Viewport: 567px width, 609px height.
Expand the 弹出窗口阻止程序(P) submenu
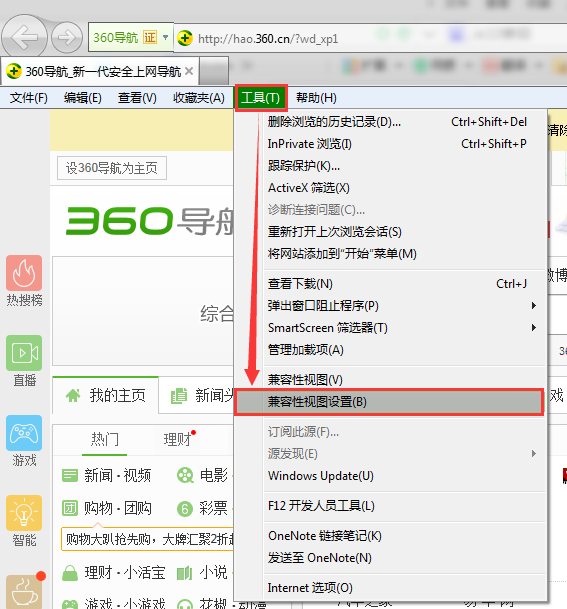[x=534, y=306]
